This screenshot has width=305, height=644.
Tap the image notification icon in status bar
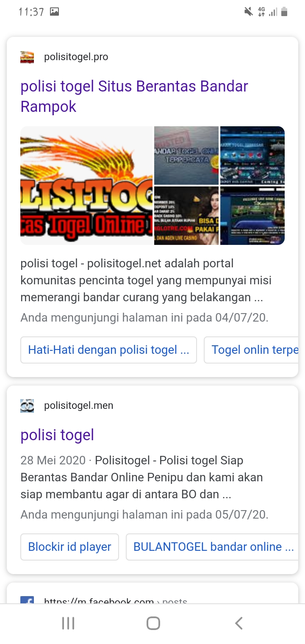pyautogui.click(x=54, y=12)
